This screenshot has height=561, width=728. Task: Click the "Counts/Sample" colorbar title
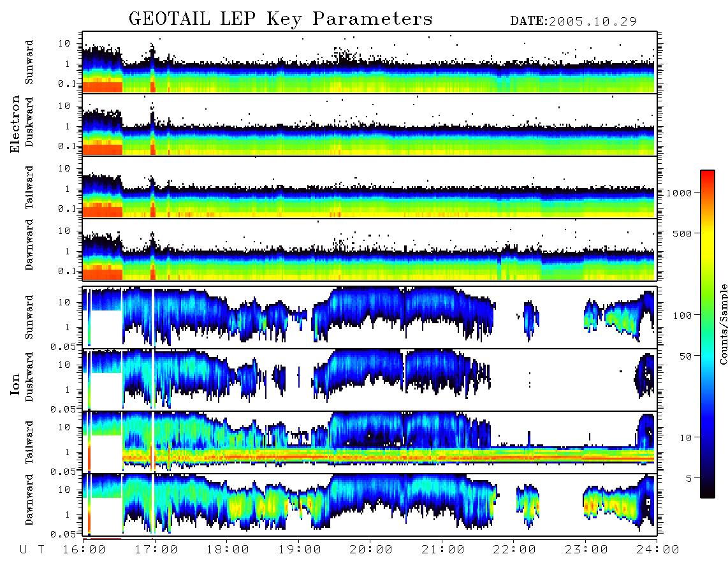722,324
